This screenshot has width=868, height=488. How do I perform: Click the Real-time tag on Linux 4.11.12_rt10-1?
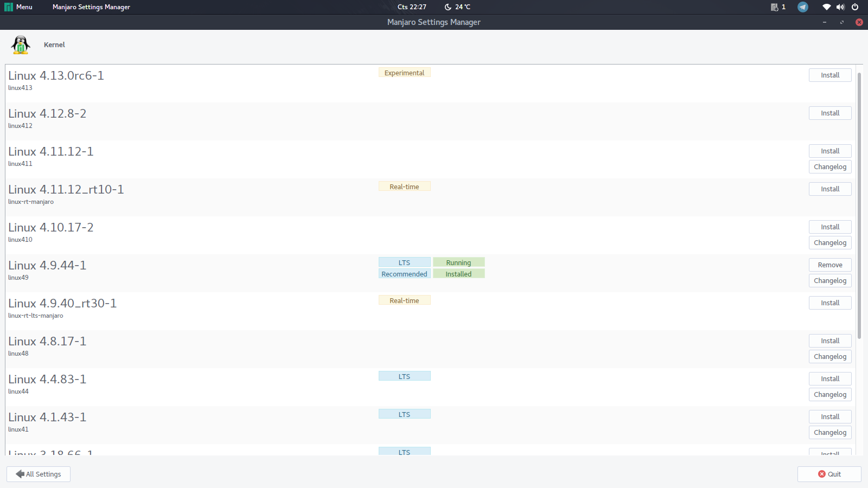pyautogui.click(x=405, y=187)
